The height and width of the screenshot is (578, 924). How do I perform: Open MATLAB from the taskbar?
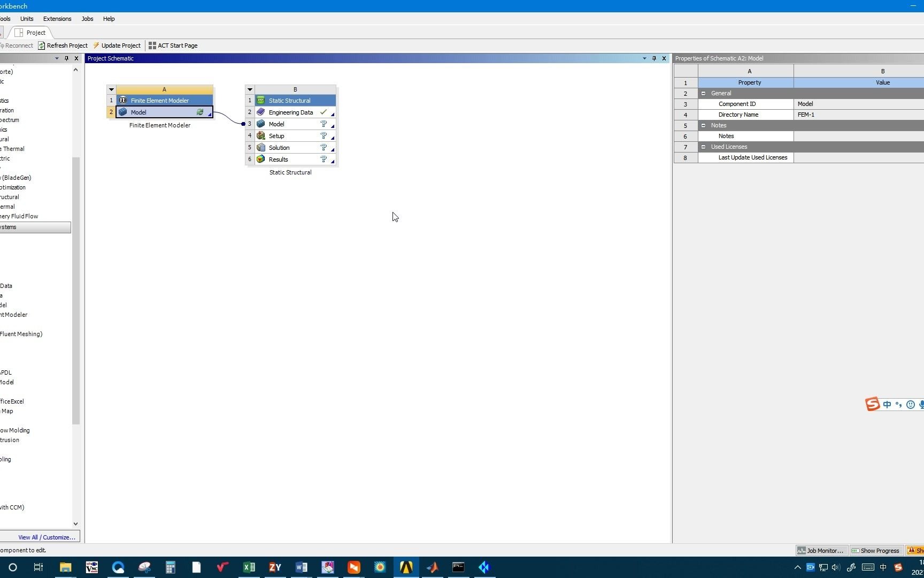[432, 567]
